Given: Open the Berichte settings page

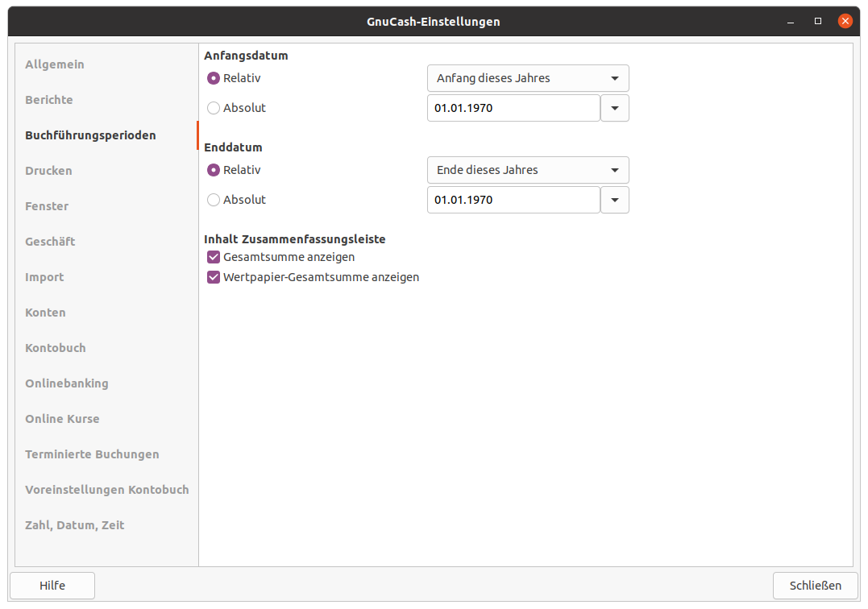Looking at the screenshot, I should tap(49, 100).
